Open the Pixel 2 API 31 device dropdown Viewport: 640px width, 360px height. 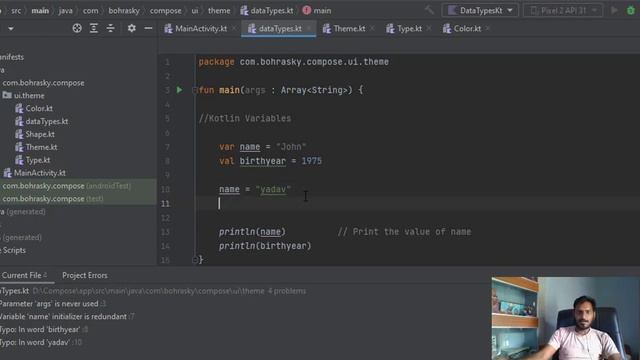(563, 10)
